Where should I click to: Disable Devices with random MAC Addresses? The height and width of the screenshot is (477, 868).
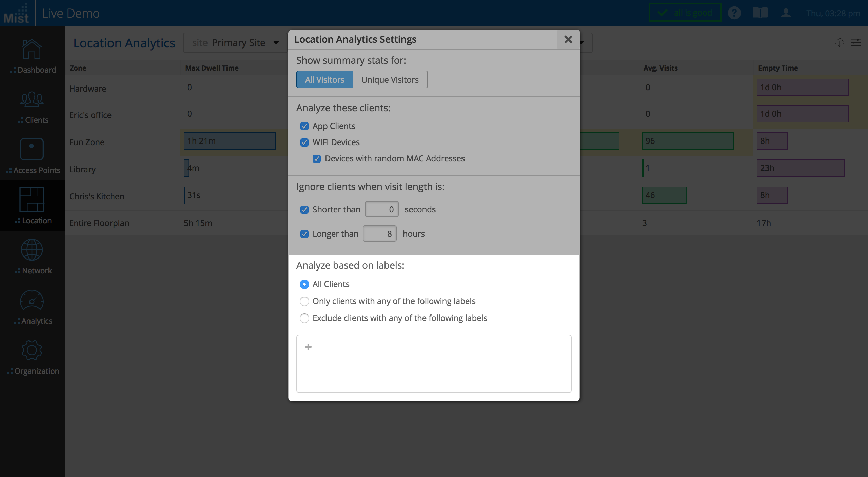317,159
